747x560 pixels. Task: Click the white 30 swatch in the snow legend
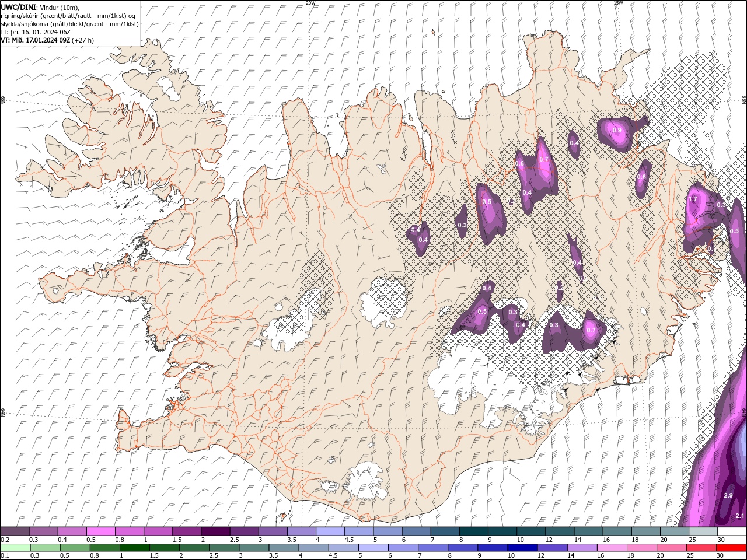click(732, 531)
